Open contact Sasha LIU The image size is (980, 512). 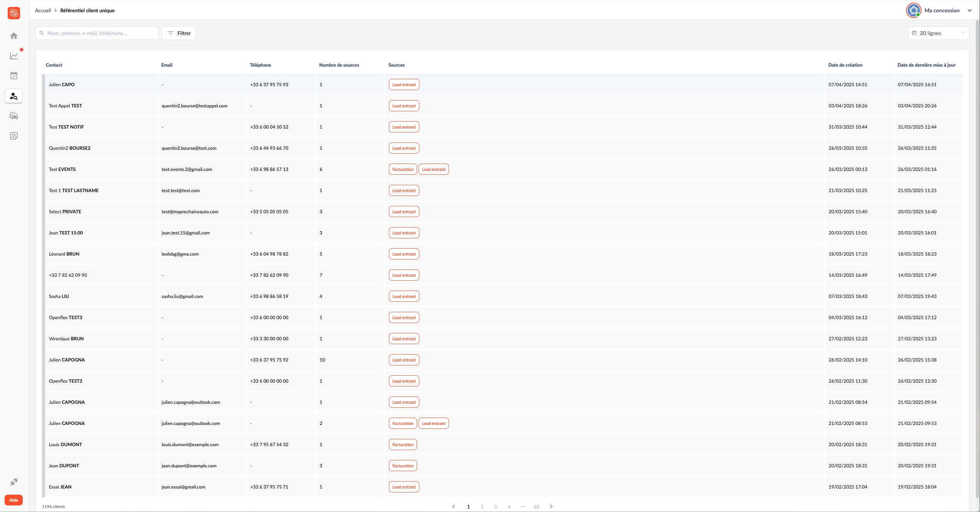coord(59,296)
